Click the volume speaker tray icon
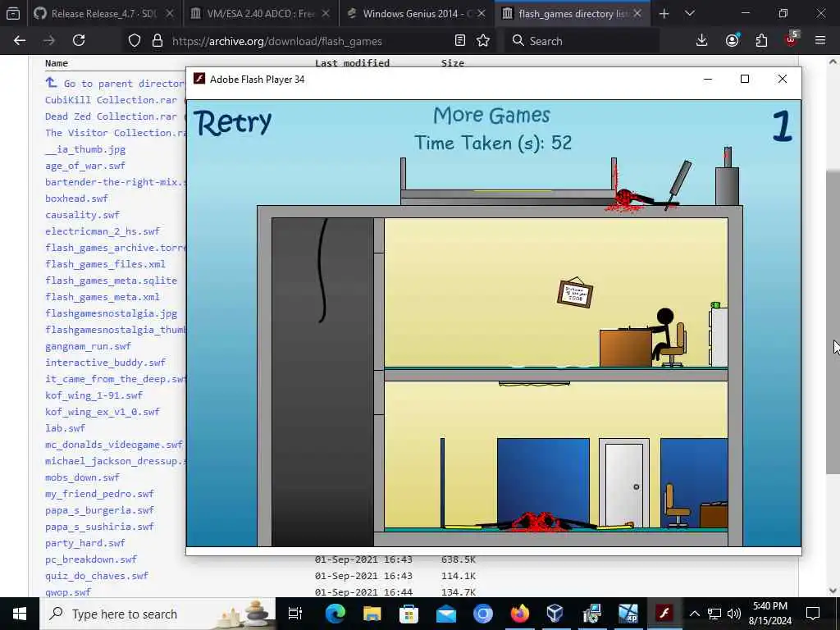 tap(734, 614)
